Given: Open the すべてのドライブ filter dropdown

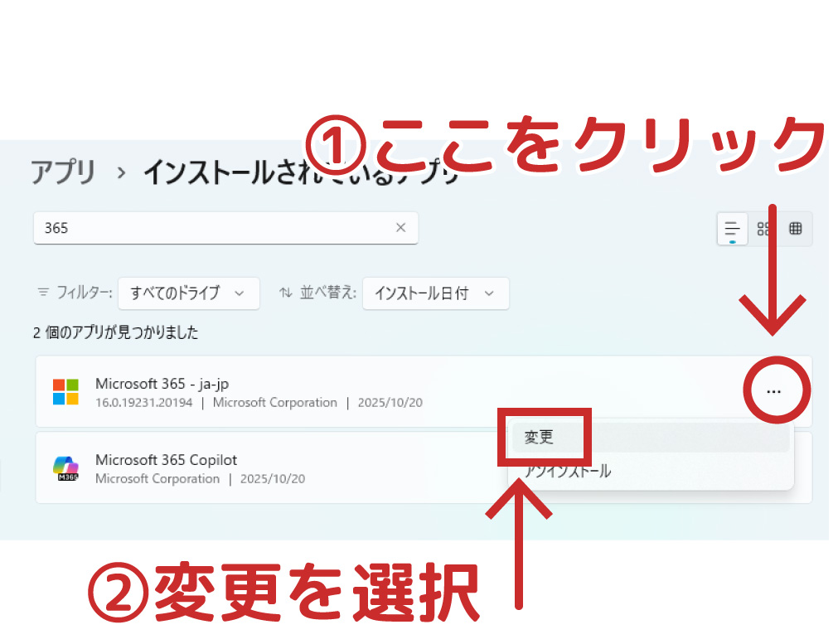Looking at the screenshot, I should tap(188, 293).
